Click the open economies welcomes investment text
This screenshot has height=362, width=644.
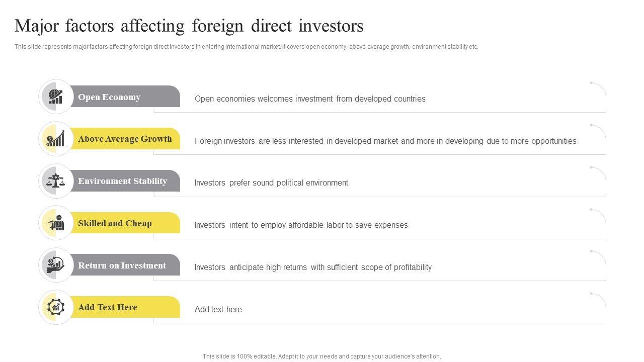310,99
